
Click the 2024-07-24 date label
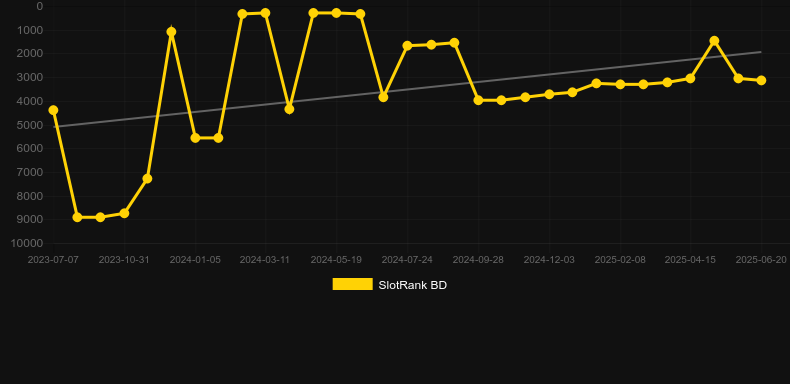408,260
